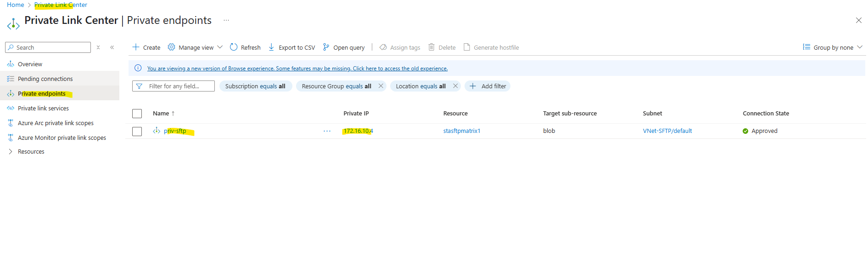This screenshot has height=258, width=868.
Task: Click the Pending connections list icon
Action: pyautogui.click(x=11, y=79)
